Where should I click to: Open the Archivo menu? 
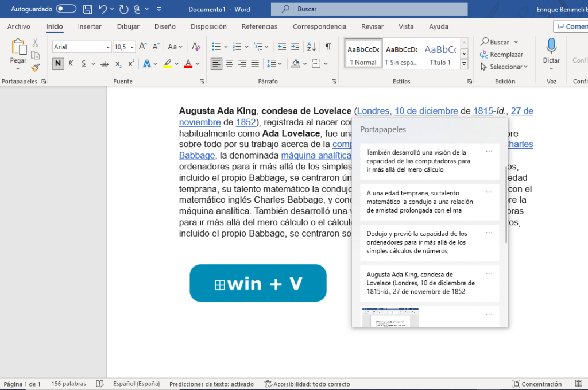pyautogui.click(x=19, y=26)
